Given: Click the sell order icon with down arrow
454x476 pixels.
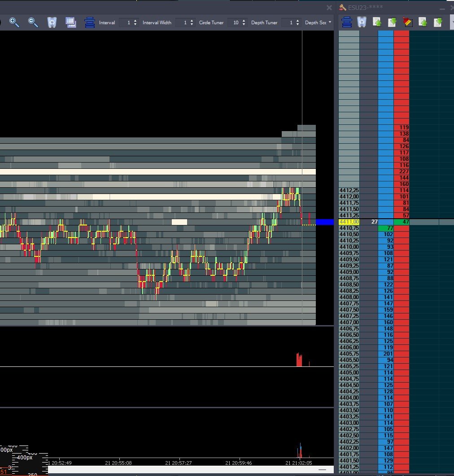Looking at the screenshot, I should point(393,22).
